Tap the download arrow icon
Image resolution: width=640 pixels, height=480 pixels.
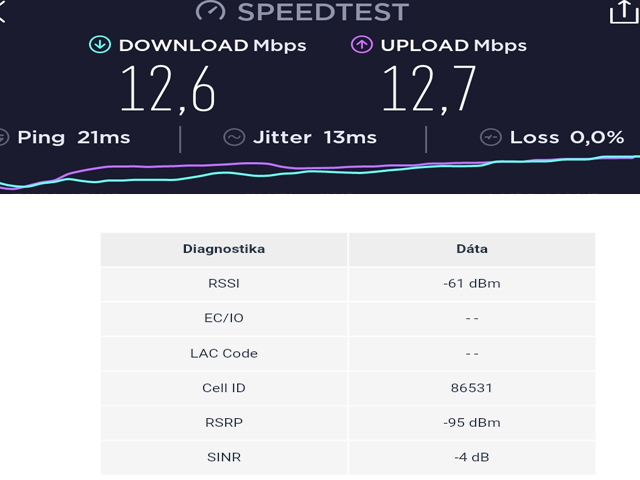[x=100, y=45]
